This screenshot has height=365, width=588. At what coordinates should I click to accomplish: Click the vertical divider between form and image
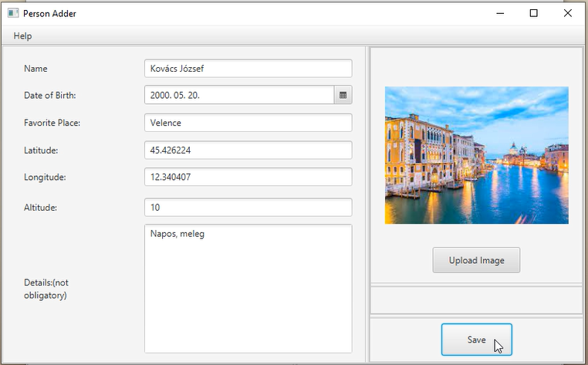click(367, 204)
